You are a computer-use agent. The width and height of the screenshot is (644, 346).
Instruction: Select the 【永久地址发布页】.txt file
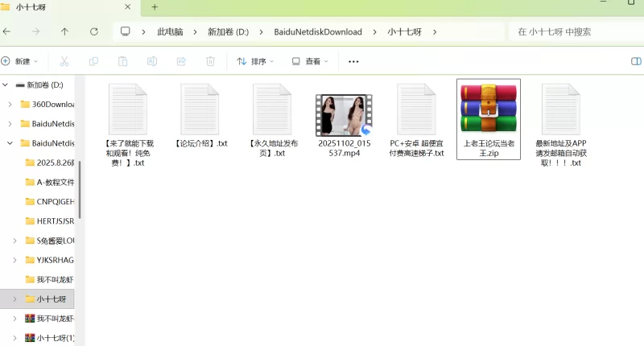[x=272, y=121]
